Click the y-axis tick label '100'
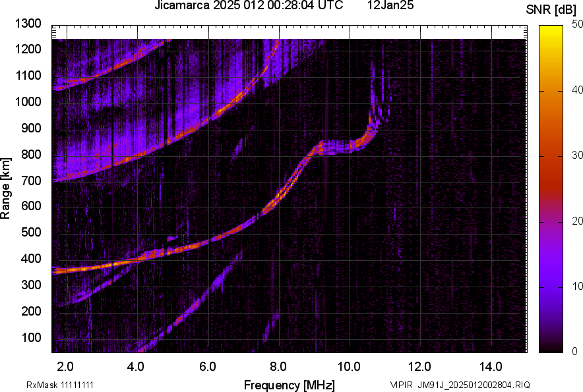This screenshot has width=583, height=392. point(31,337)
